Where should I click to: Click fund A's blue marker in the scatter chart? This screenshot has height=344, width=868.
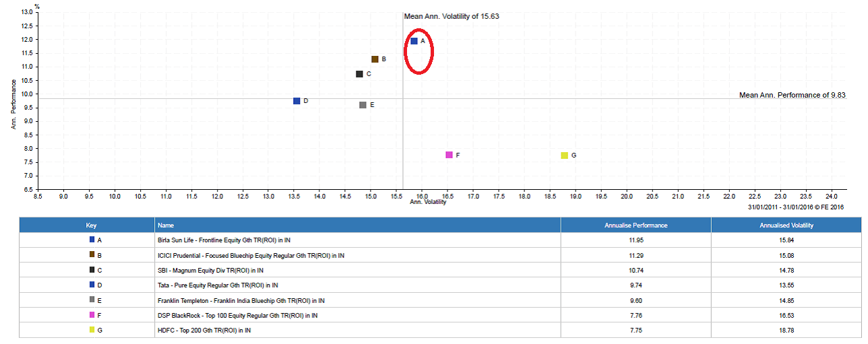pyautogui.click(x=414, y=41)
